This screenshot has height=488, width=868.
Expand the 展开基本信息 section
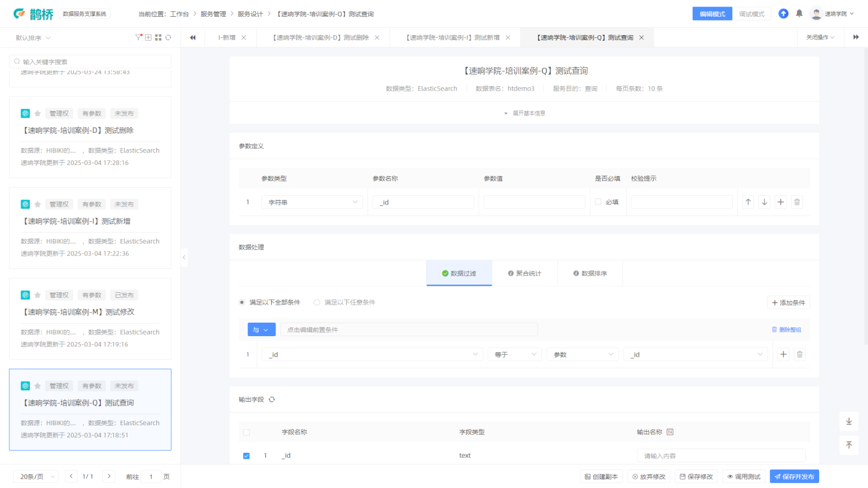pos(525,113)
